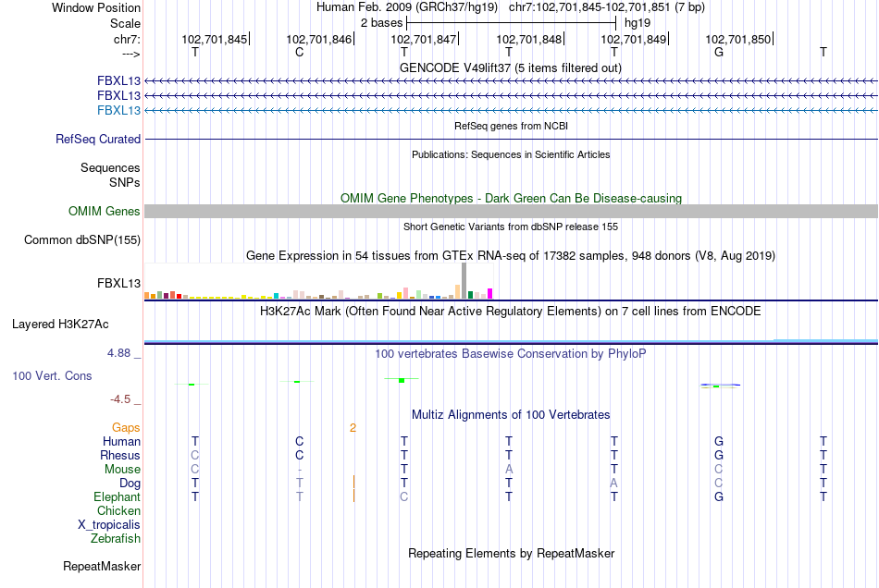Click the Human Feb. 2009 (GRCh37/hg19) header
Image resolution: width=879 pixels, height=588 pixels.
[x=407, y=7]
